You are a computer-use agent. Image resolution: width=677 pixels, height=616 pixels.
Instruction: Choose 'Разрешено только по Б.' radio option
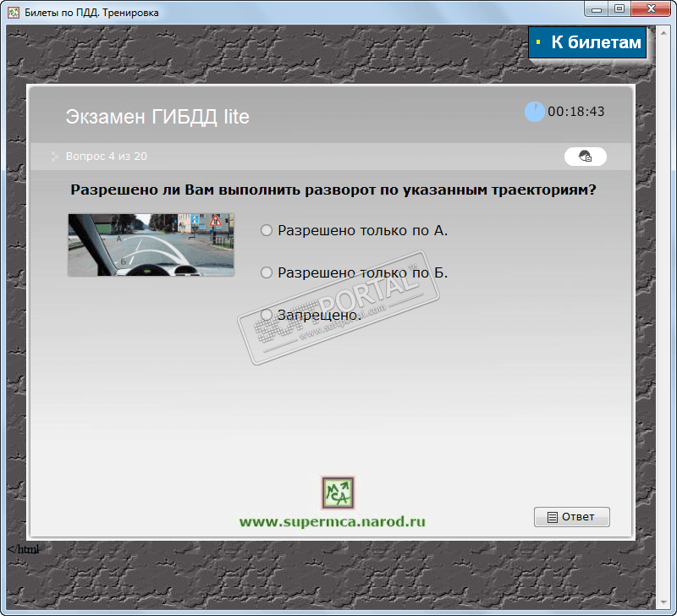(267, 272)
